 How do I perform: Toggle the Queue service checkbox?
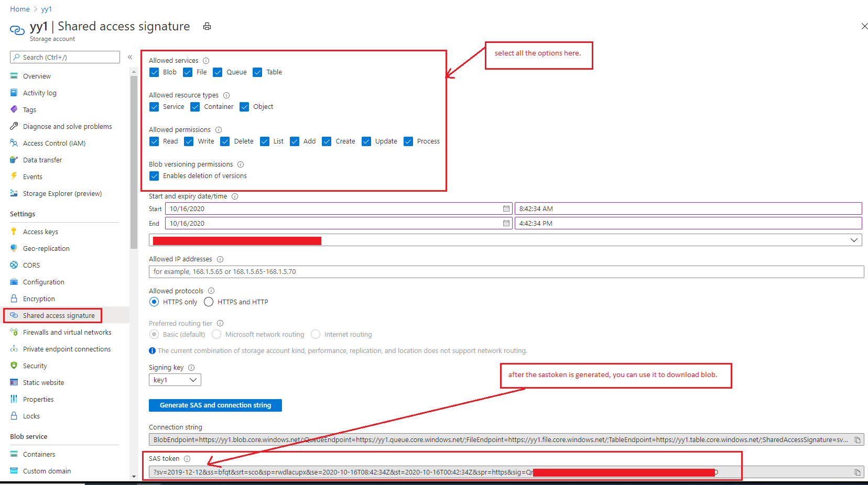[x=218, y=72]
